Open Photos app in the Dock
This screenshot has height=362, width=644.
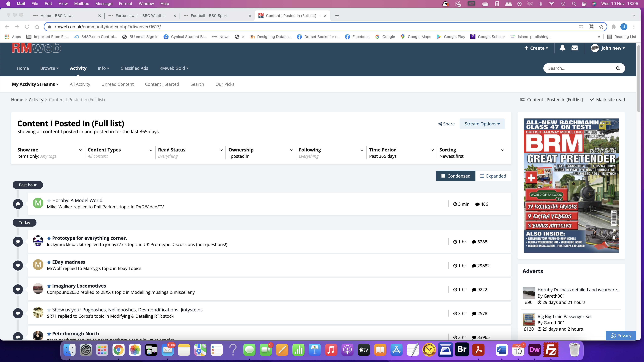[135, 350]
